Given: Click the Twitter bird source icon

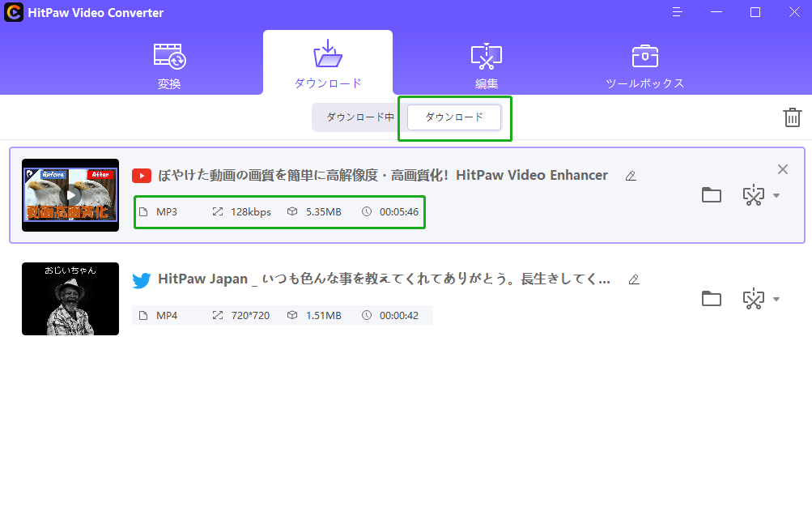Looking at the screenshot, I should tap(142, 280).
